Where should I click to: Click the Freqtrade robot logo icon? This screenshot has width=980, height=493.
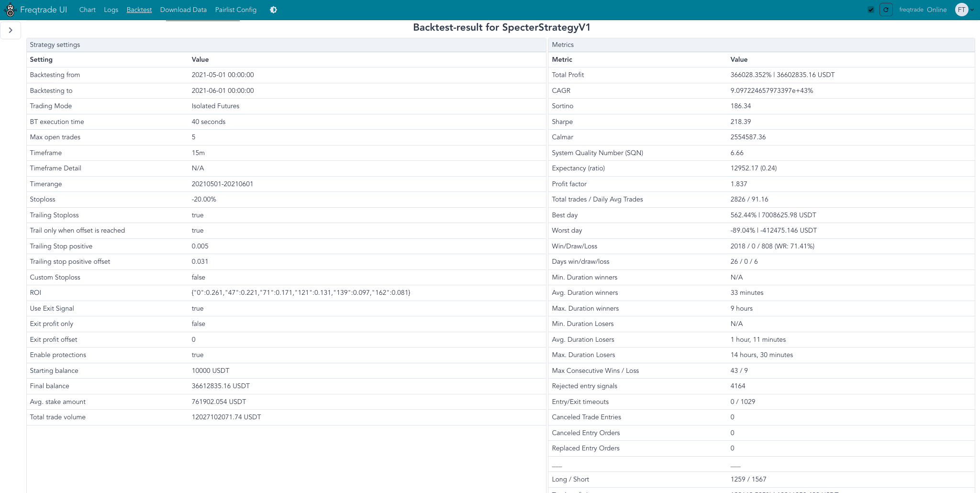[x=10, y=10]
